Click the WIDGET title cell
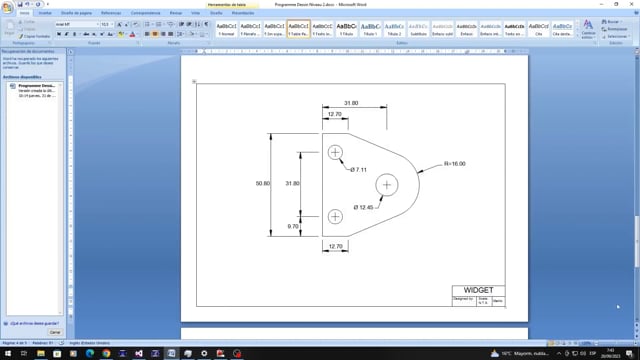 (478, 290)
